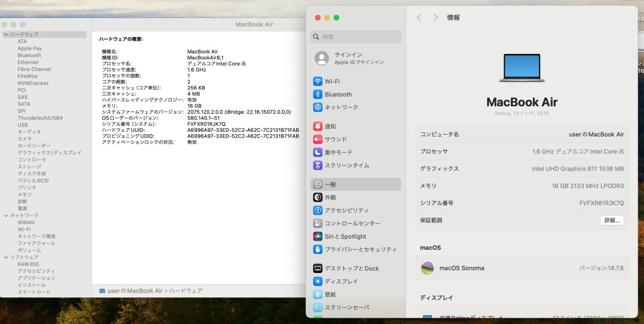This screenshot has width=644, height=324.
Task: Select オーディオ tree item
Action: (29, 132)
